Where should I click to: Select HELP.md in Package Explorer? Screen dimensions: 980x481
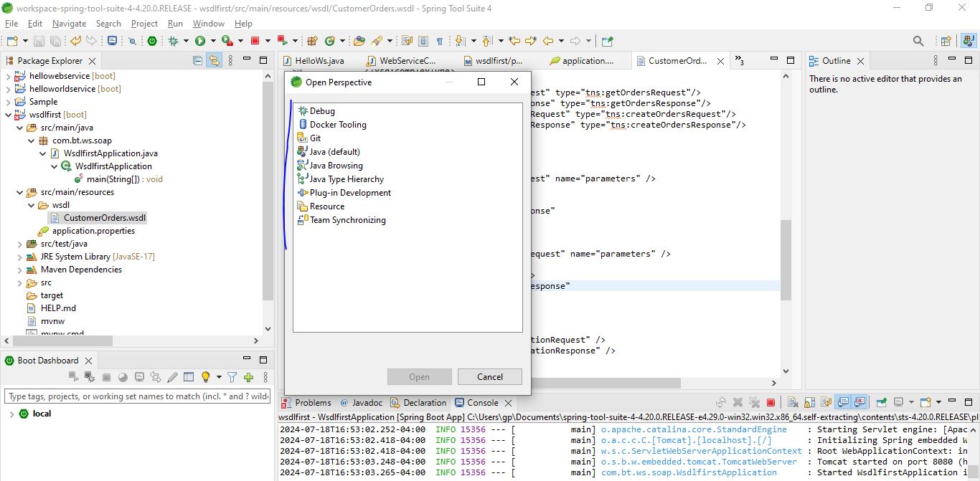[51, 308]
